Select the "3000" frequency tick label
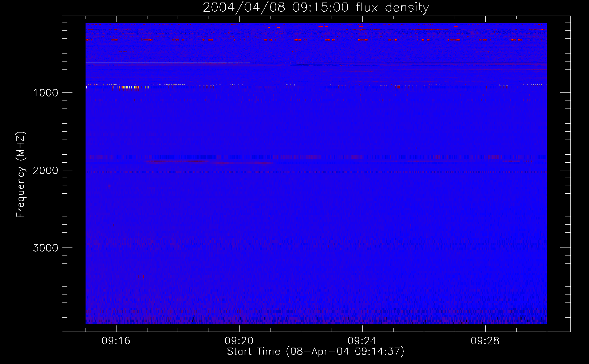 point(46,248)
